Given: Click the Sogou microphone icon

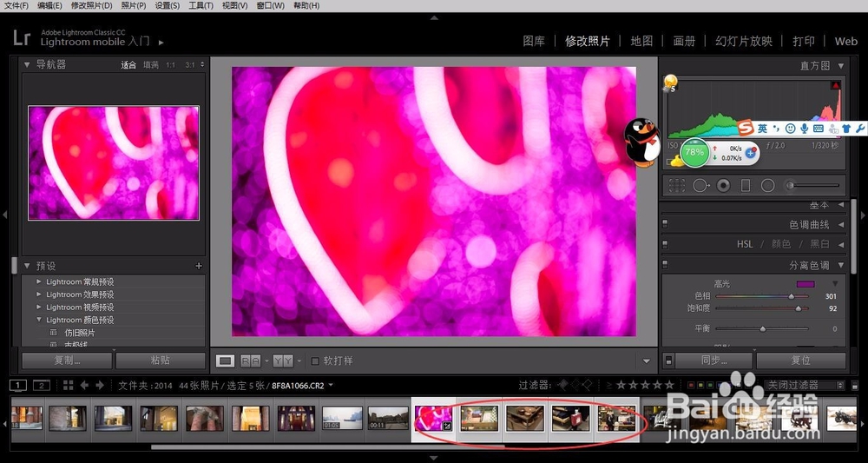Looking at the screenshot, I should point(804,129).
